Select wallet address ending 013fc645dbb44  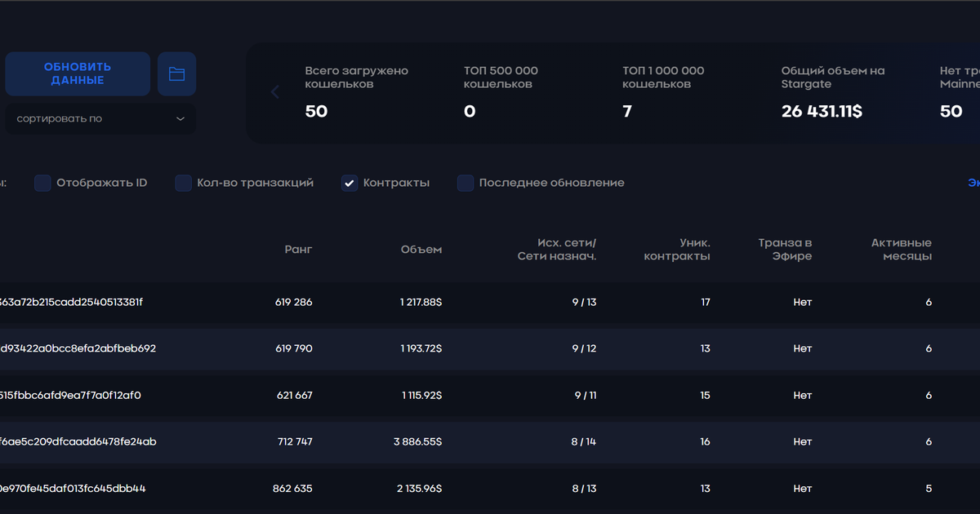73,489
